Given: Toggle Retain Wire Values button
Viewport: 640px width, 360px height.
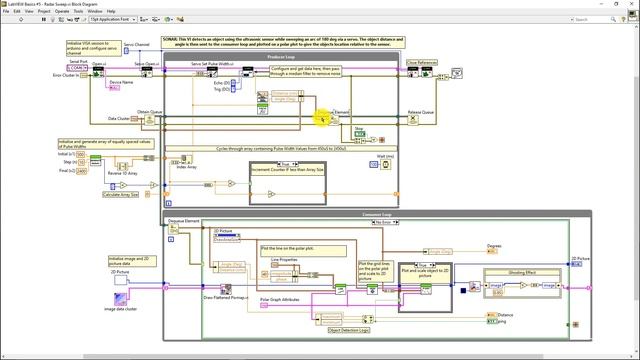Looking at the screenshot, I should click(x=61, y=19).
